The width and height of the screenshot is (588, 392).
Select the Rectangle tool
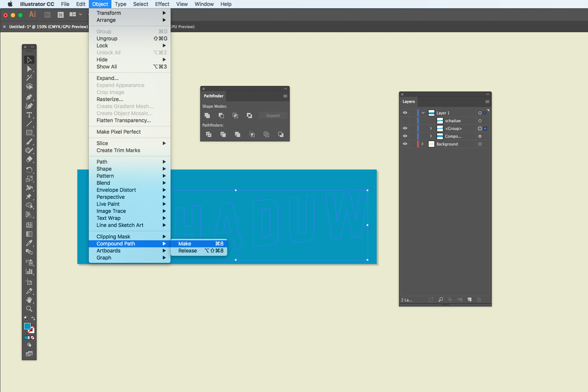[x=29, y=132]
